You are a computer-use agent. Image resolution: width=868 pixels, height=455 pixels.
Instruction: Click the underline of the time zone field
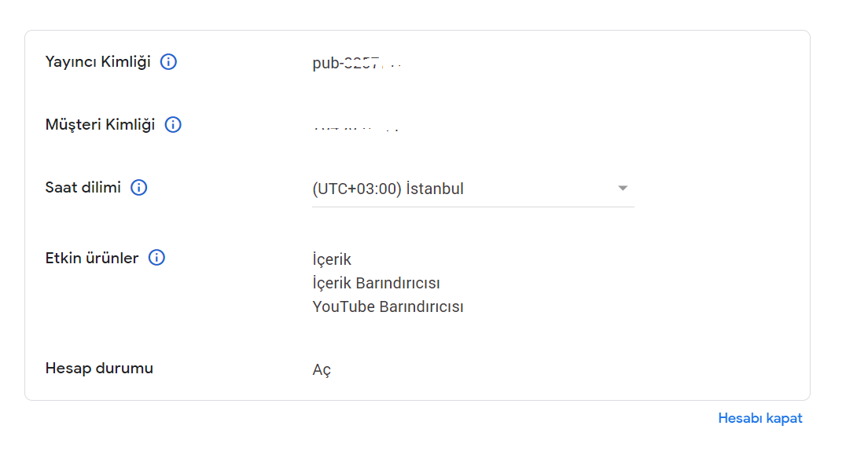473,207
